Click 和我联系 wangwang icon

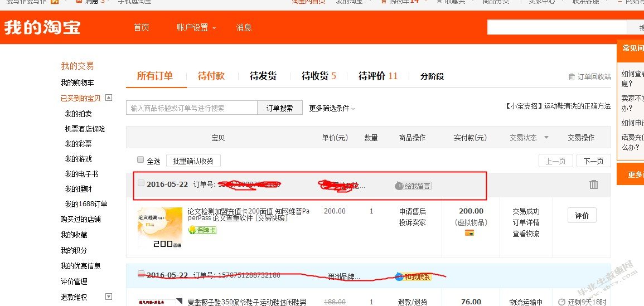(413, 276)
